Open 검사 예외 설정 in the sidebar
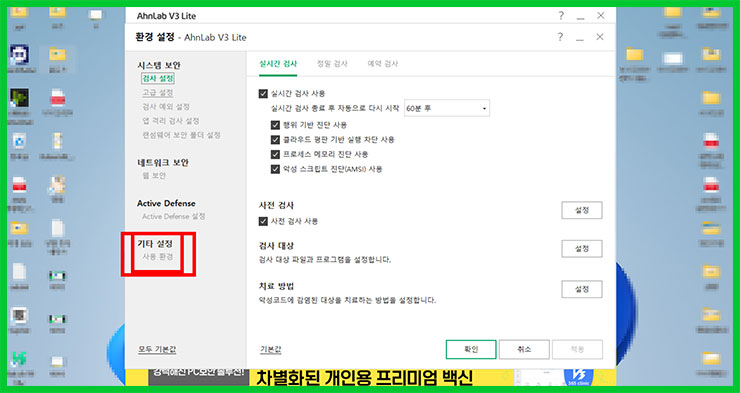740x393 pixels. tap(166, 107)
